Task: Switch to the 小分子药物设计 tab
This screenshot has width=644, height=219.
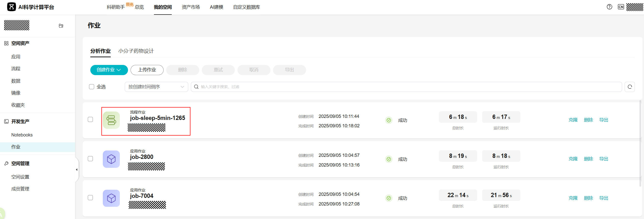Action: 136,51
